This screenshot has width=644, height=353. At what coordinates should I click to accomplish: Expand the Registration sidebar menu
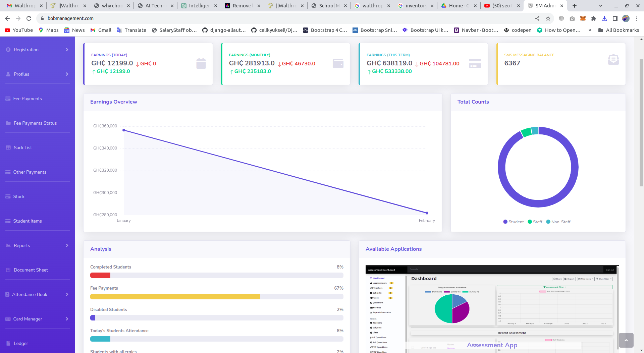pyautogui.click(x=37, y=50)
